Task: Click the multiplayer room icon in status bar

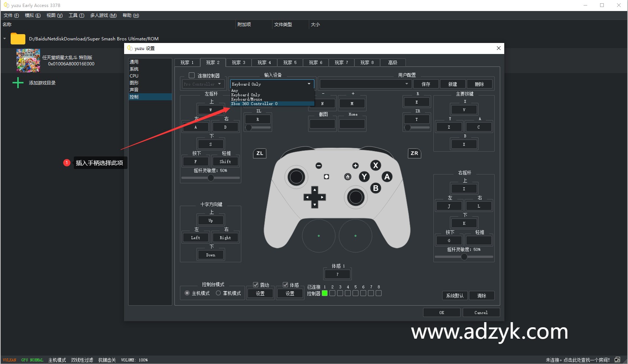Action: (x=617, y=360)
